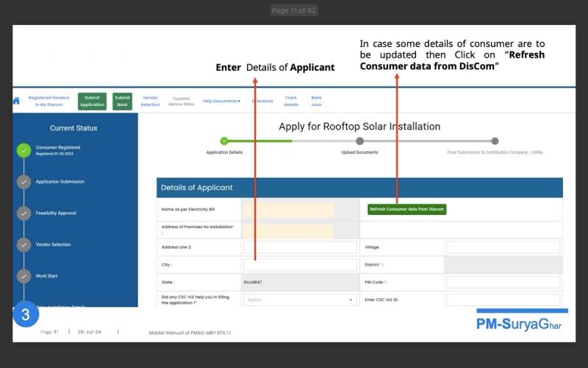
Task: Click the Application Submission label text
Action: 60,182
